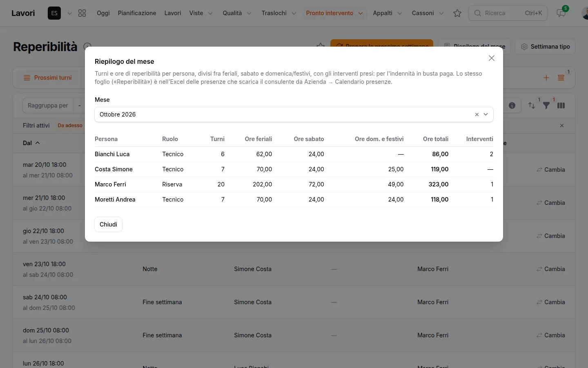The image size is (588, 368).
Task: Click the plus add icon
Action: (x=546, y=78)
